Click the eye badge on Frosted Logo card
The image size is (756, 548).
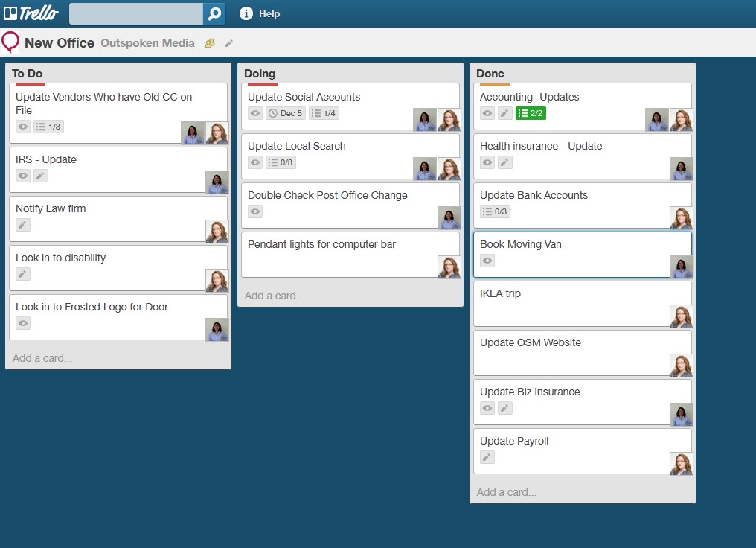pyautogui.click(x=22, y=323)
